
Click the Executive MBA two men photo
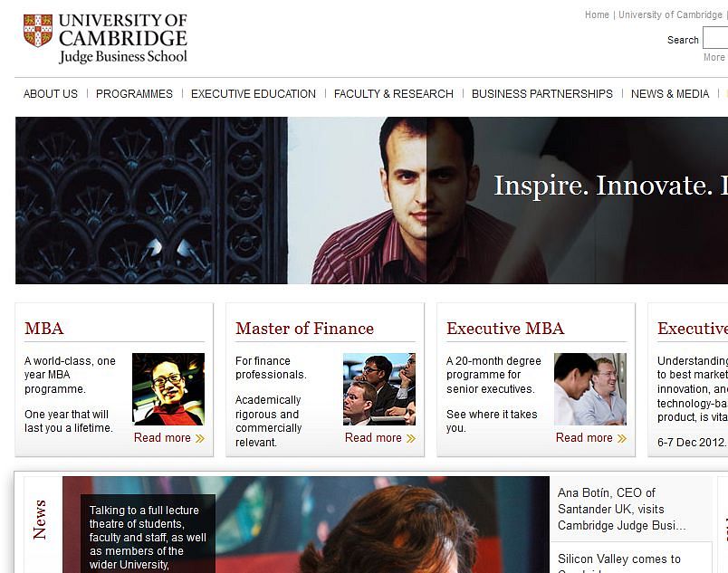(590, 389)
